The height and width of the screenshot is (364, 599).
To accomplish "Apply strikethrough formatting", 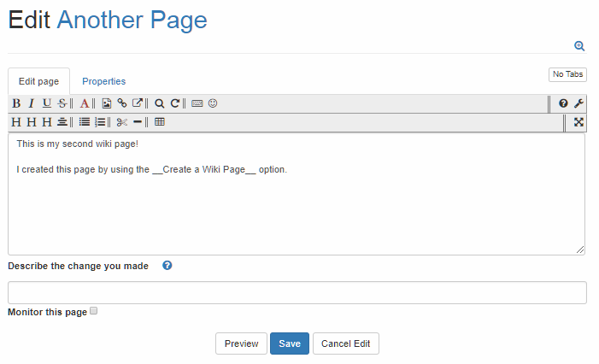I will (x=62, y=103).
